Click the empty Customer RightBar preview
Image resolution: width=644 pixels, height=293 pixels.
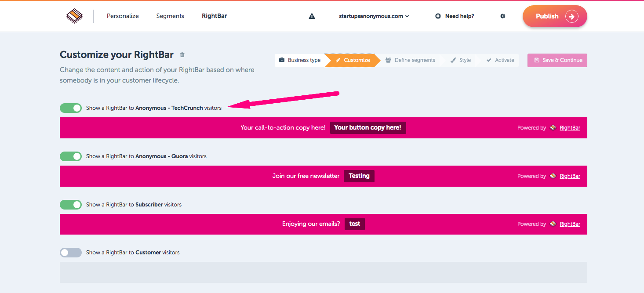pos(324,272)
